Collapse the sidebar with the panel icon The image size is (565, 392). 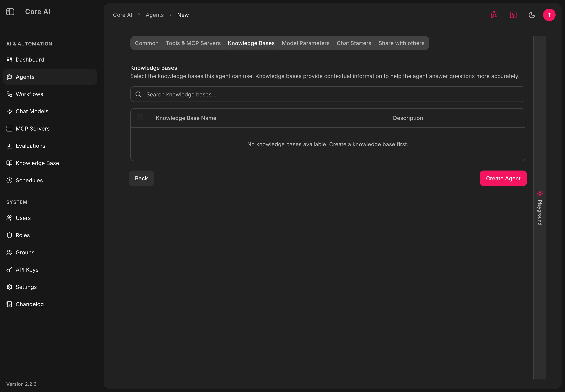point(10,12)
